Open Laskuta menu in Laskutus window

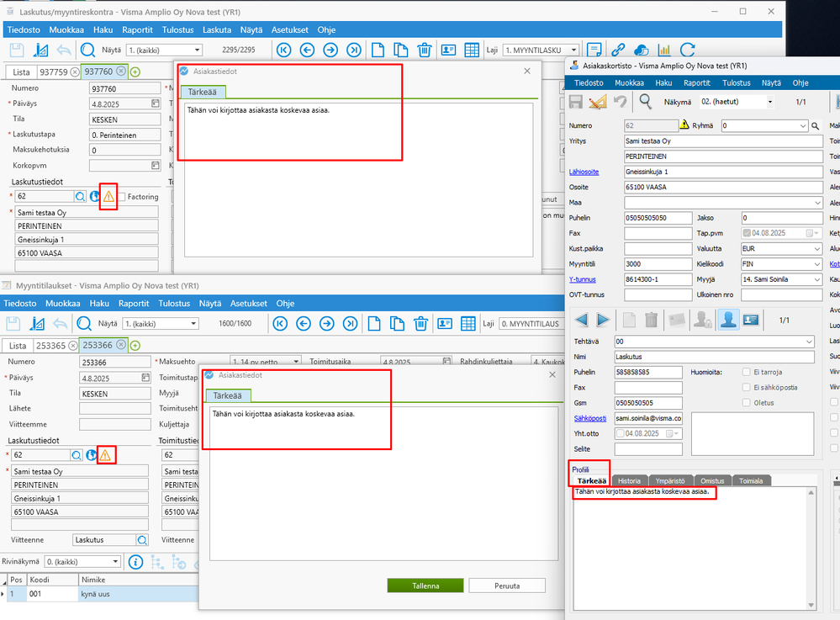tap(217, 30)
